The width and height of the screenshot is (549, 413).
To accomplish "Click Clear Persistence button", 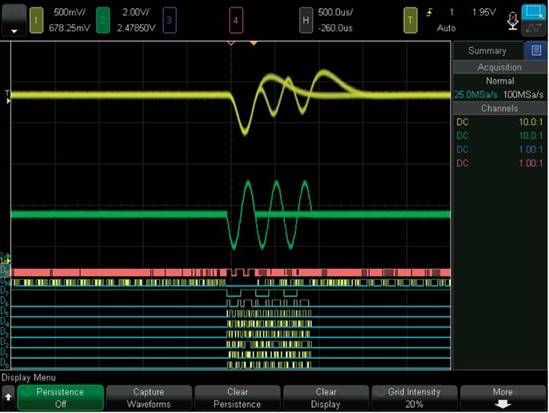I will [237, 398].
